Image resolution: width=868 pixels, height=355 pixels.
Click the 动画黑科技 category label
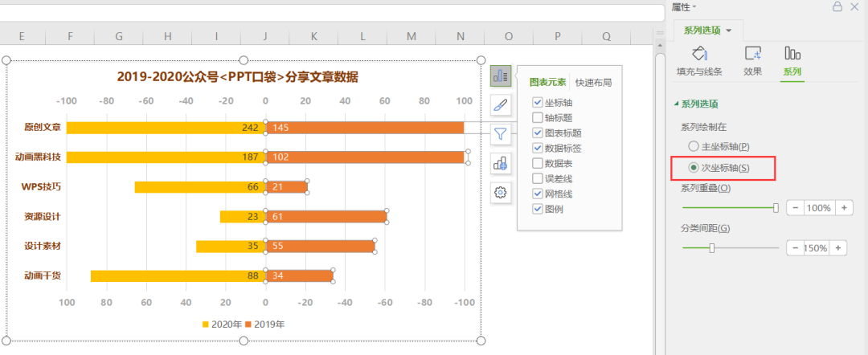click(x=38, y=157)
